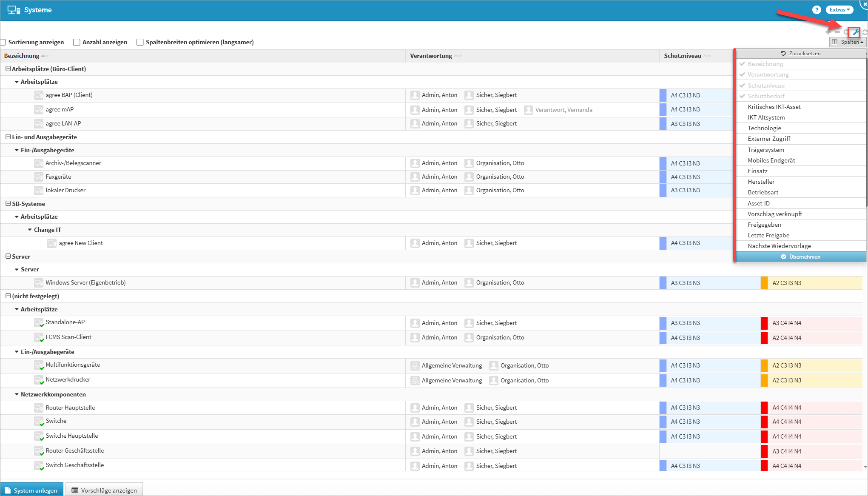
Task: Open the question mark help icon
Action: tap(816, 10)
